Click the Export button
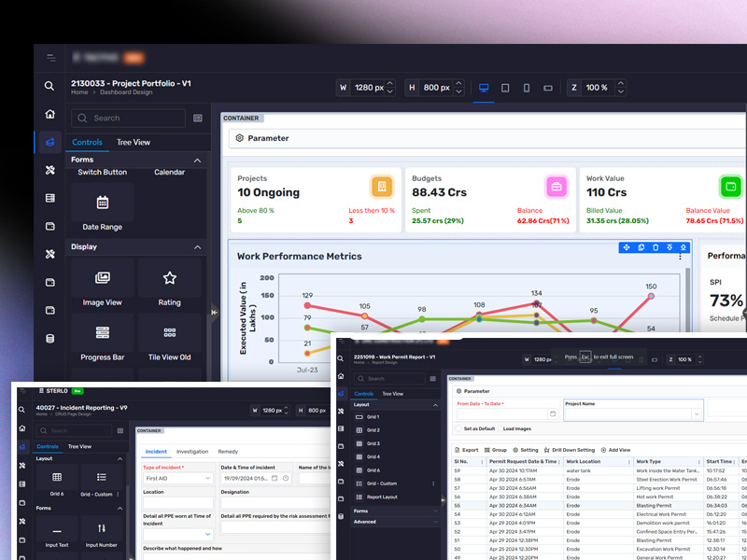This screenshot has height=560, width=747. click(467, 450)
